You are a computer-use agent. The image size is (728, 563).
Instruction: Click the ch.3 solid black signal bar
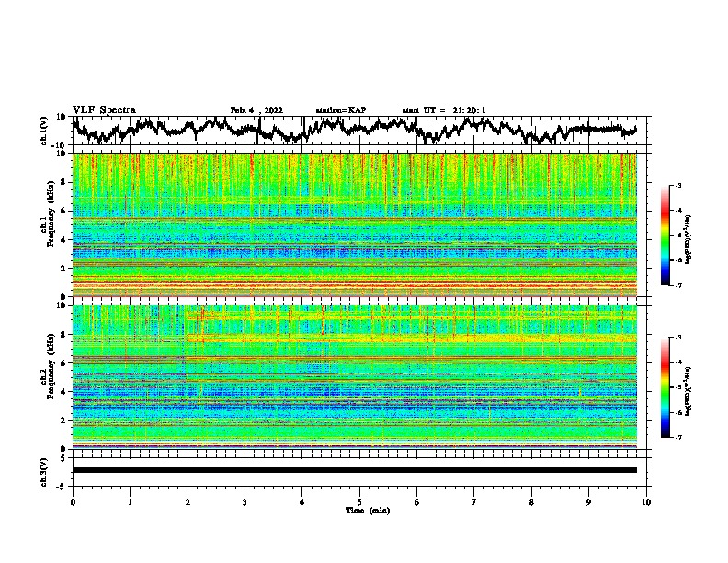coord(355,470)
